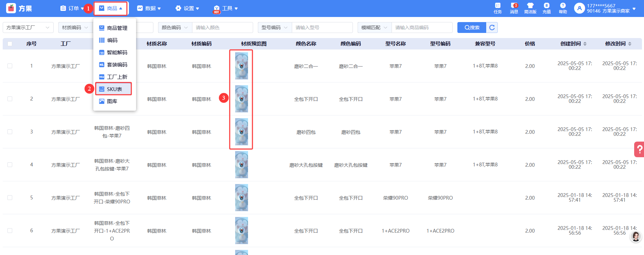Check the row 6 checkbox
The width and height of the screenshot is (644, 255).
[10, 231]
